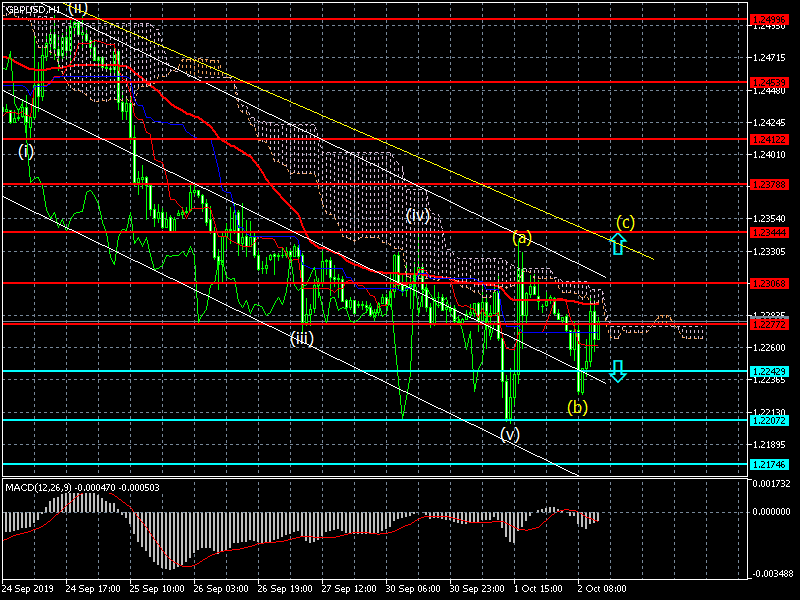The image size is (800, 600).
Task: Click the cyan up arrow near (c)
Action: click(618, 244)
